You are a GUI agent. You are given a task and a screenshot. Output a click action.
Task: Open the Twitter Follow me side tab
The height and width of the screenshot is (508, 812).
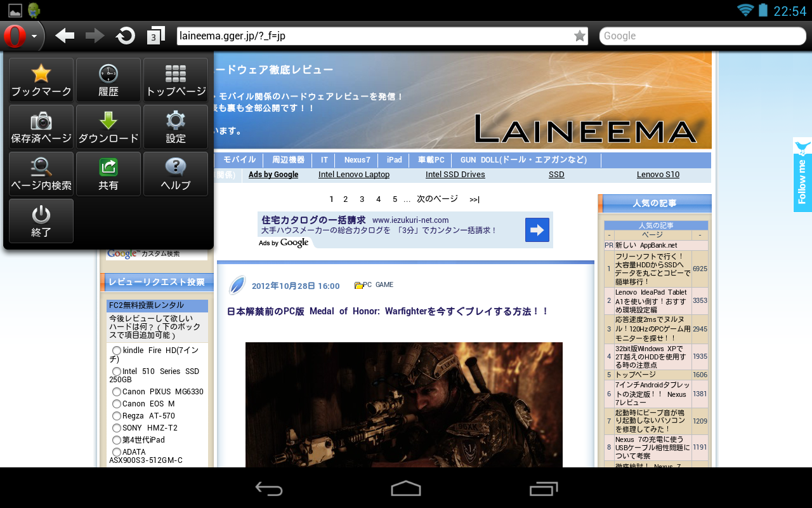[802, 175]
